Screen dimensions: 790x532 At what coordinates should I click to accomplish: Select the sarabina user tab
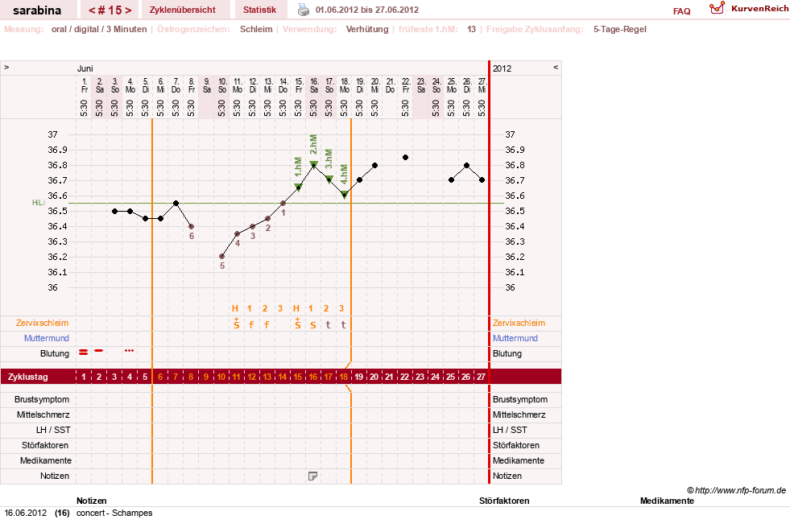[37, 10]
